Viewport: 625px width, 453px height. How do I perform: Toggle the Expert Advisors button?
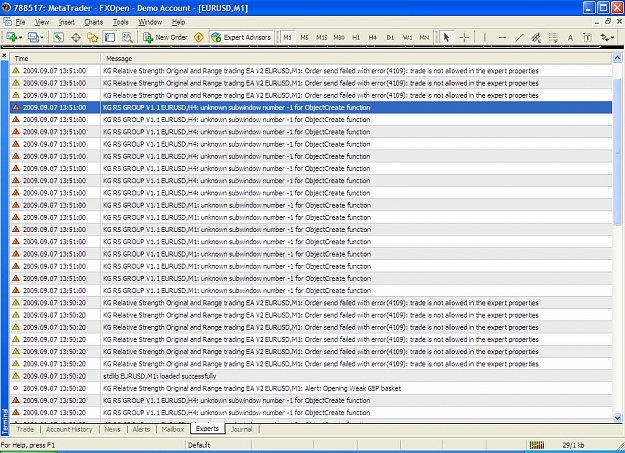241,37
